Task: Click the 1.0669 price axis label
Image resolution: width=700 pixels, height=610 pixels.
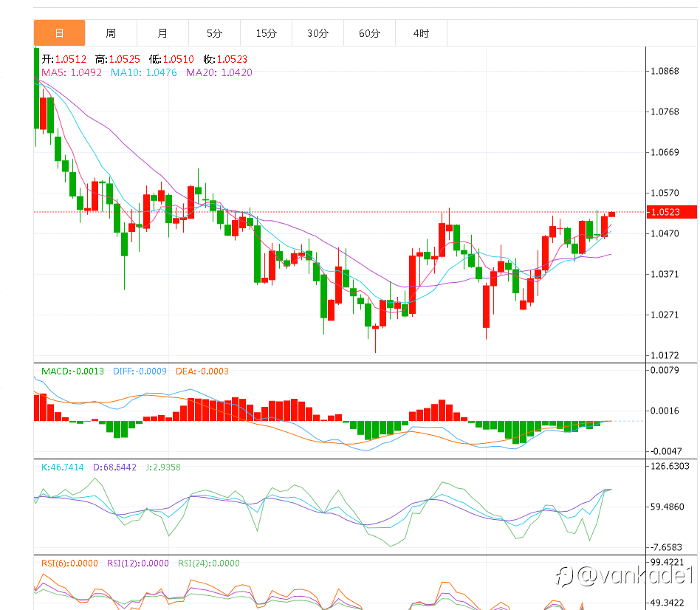Action: tap(665, 152)
